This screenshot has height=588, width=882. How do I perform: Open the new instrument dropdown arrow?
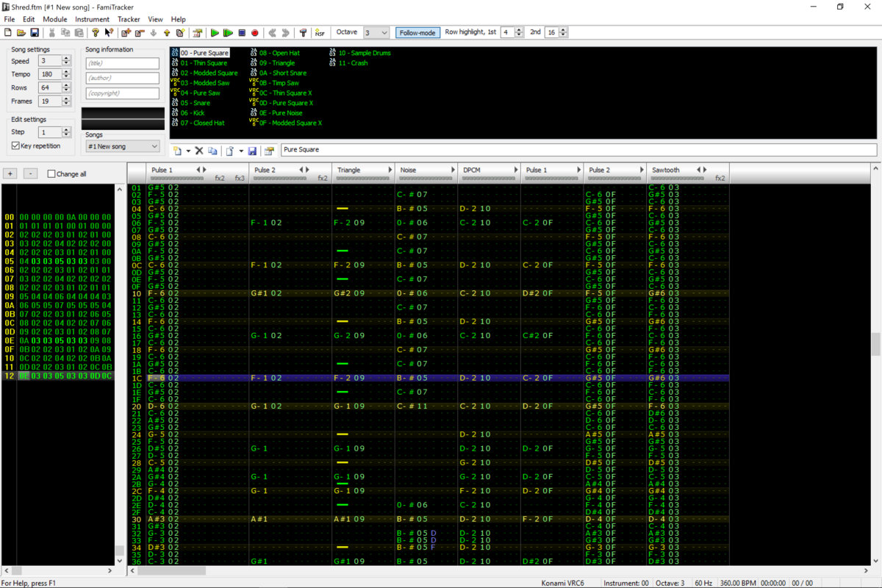(188, 151)
